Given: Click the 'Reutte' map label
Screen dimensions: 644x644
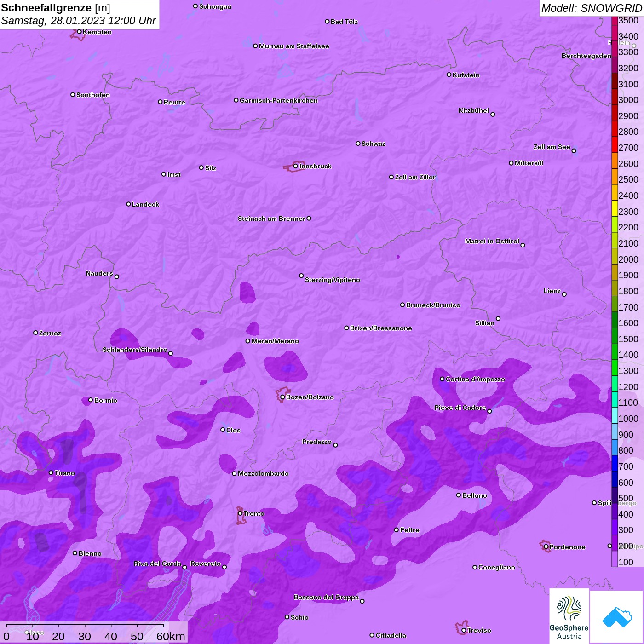Looking at the screenshot, I should tap(174, 102).
